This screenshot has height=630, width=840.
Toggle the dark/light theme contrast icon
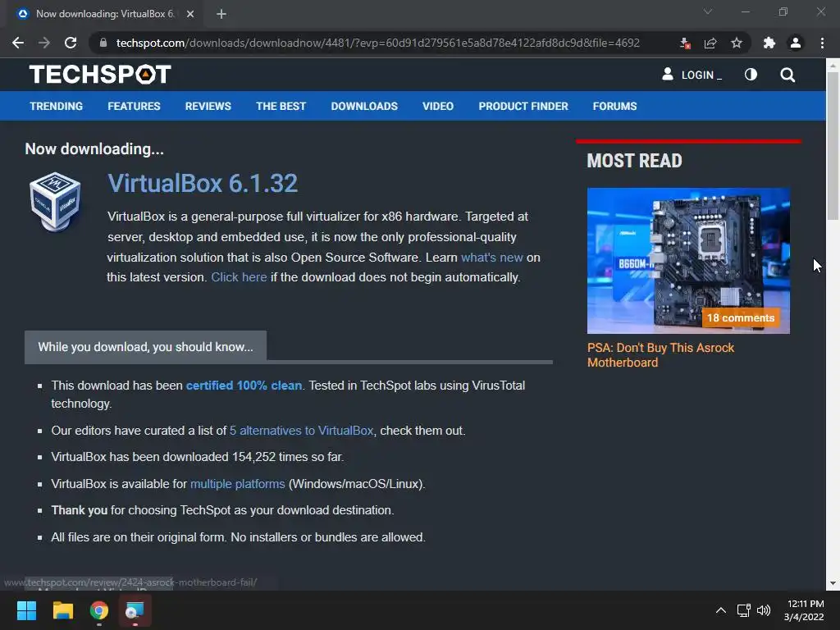point(751,75)
